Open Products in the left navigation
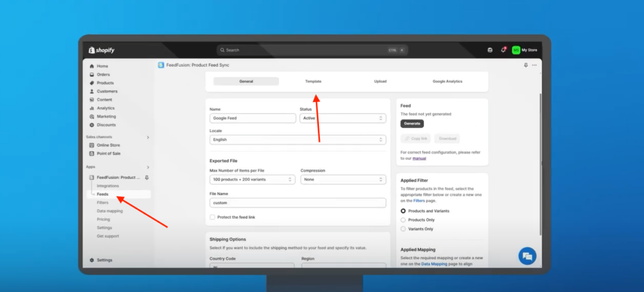The width and height of the screenshot is (644, 292). [x=105, y=83]
